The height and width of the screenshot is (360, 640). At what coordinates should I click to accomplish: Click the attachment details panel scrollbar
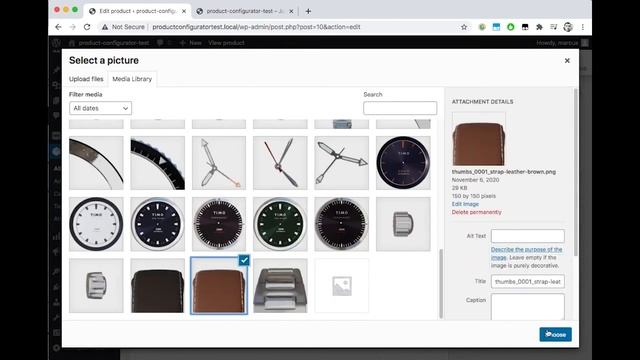click(576, 172)
